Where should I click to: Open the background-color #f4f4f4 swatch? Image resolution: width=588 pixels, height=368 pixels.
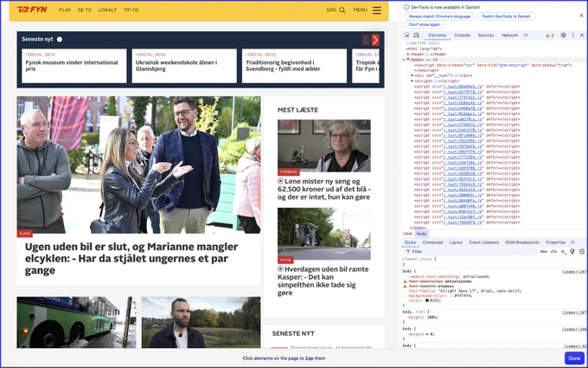452,295
